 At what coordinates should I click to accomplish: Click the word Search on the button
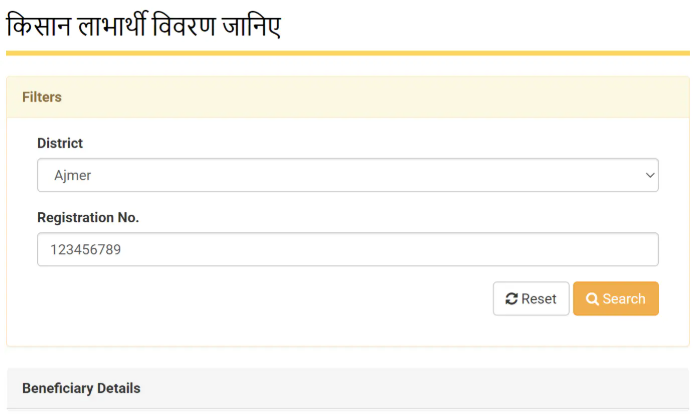(x=624, y=299)
